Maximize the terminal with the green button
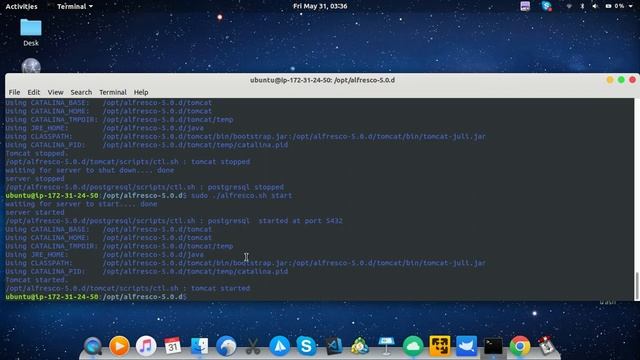640x360 pixels. pos(621,80)
